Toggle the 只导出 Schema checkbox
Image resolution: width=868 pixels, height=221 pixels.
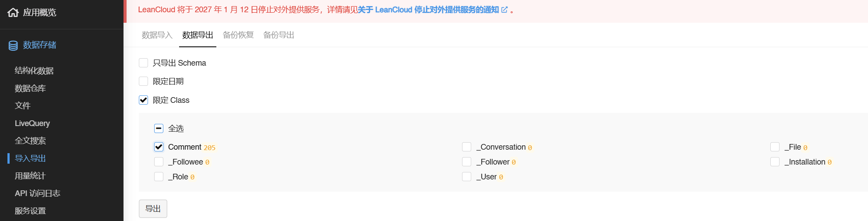143,63
